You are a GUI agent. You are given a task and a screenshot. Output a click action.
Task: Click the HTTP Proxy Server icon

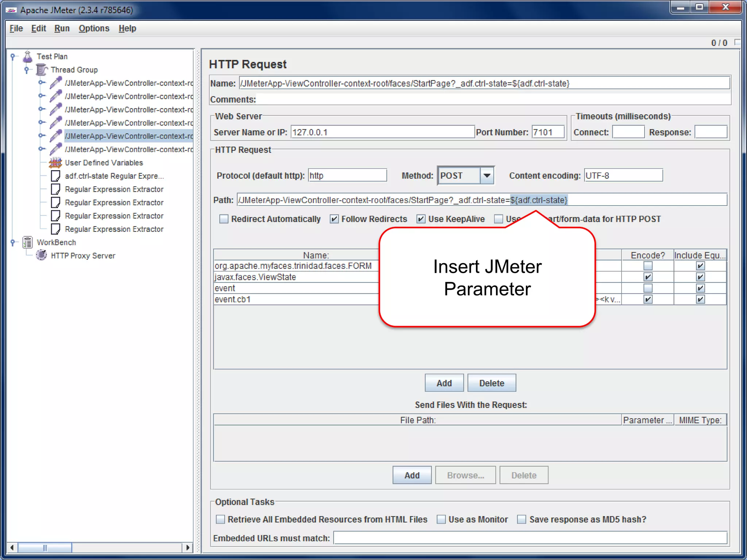tap(42, 255)
